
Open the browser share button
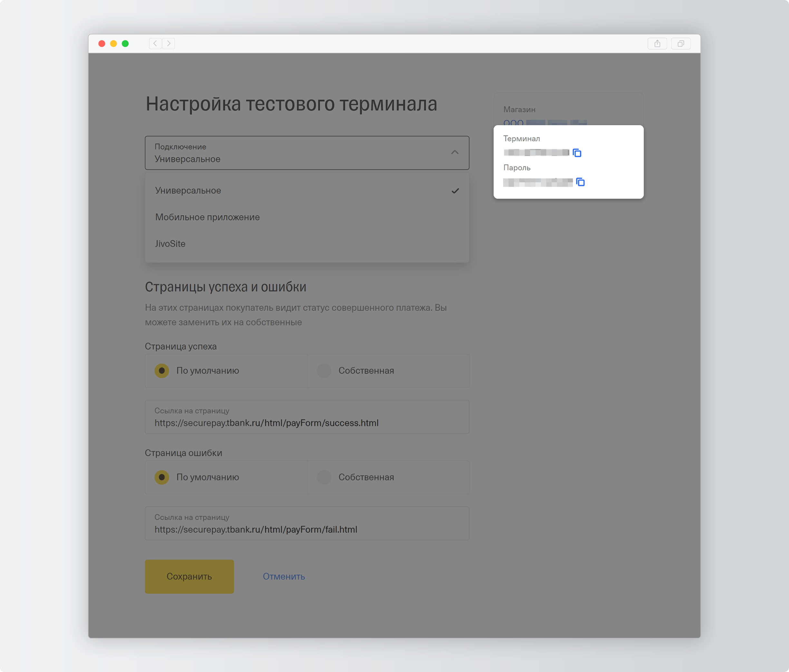(657, 44)
